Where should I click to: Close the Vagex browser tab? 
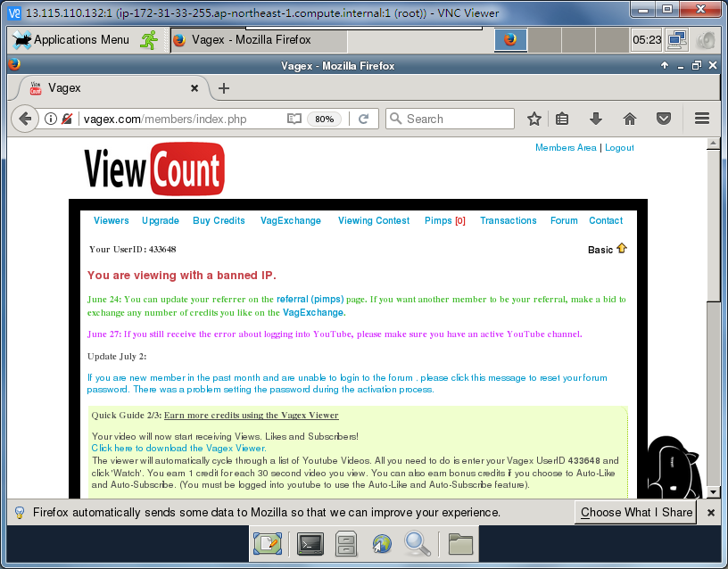[x=195, y=87]
